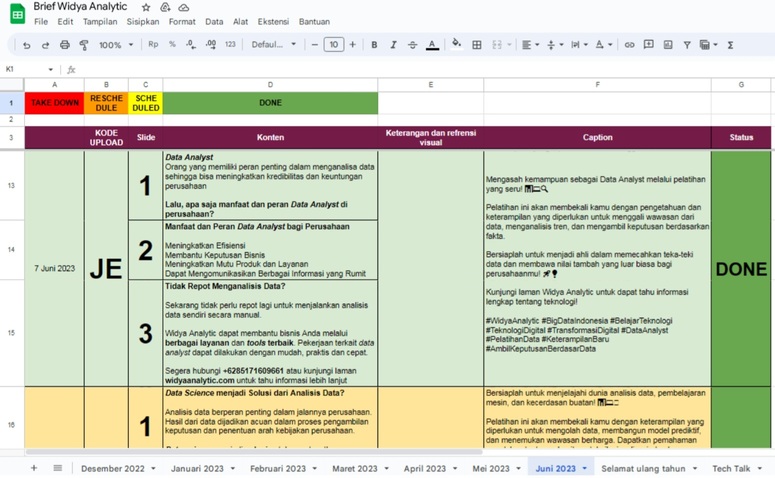Viewport: 775px width, 478px height.
Task: Open the Sisipkan menu
Action: tap(143, 22)
